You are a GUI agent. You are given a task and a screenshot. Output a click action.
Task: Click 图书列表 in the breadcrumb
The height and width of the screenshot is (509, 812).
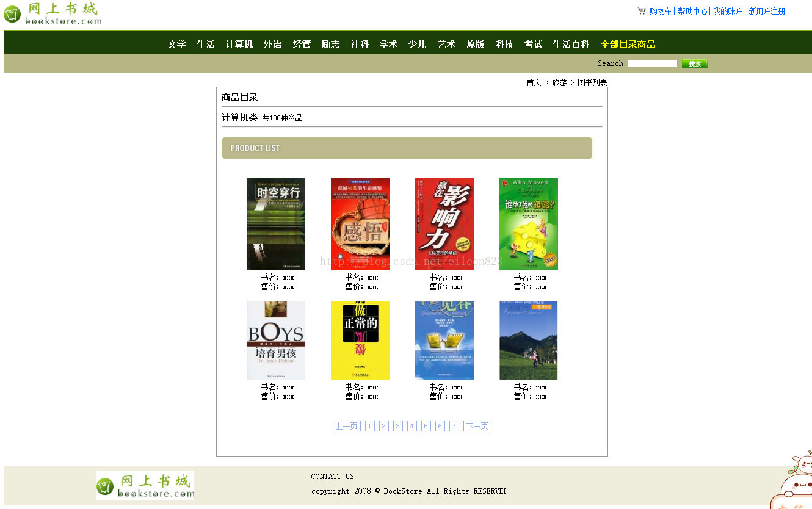tap(592, 82)
